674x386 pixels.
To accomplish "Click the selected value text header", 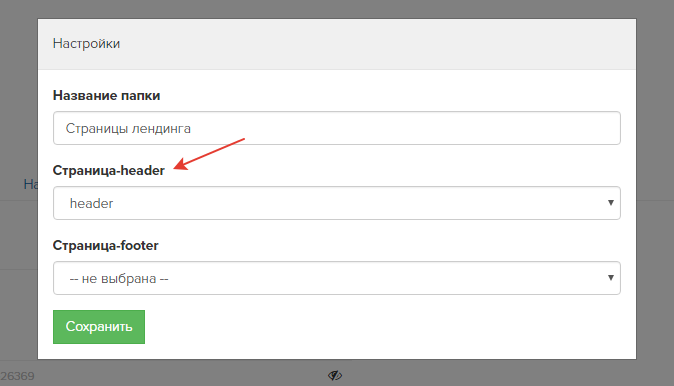I will pos(92,203).
